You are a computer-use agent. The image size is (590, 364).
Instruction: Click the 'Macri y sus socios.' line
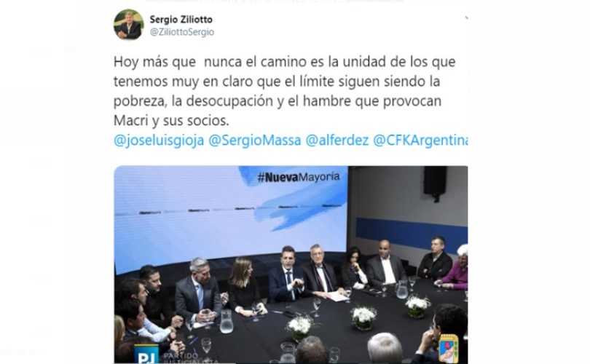[x=171, y=120]
